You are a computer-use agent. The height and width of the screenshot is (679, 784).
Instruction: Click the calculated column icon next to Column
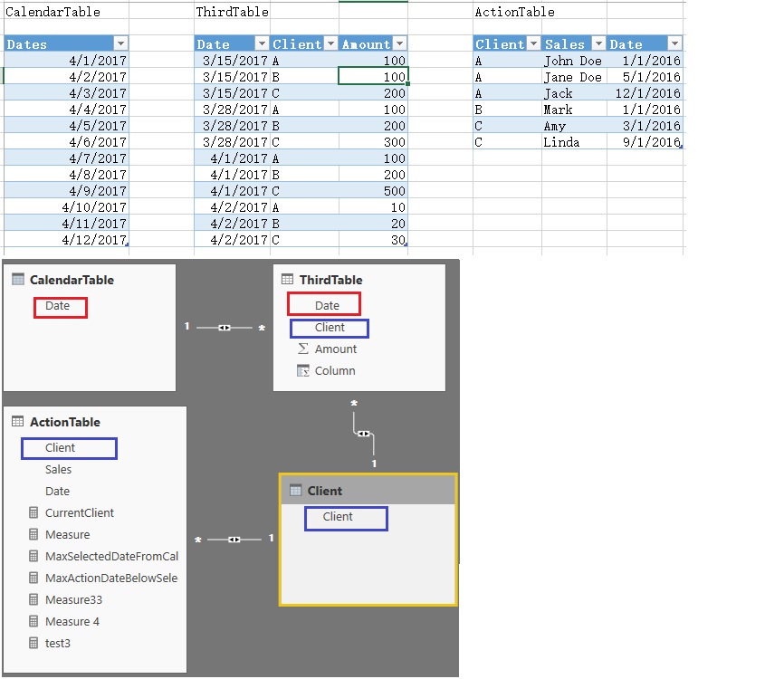click(303, 370)
